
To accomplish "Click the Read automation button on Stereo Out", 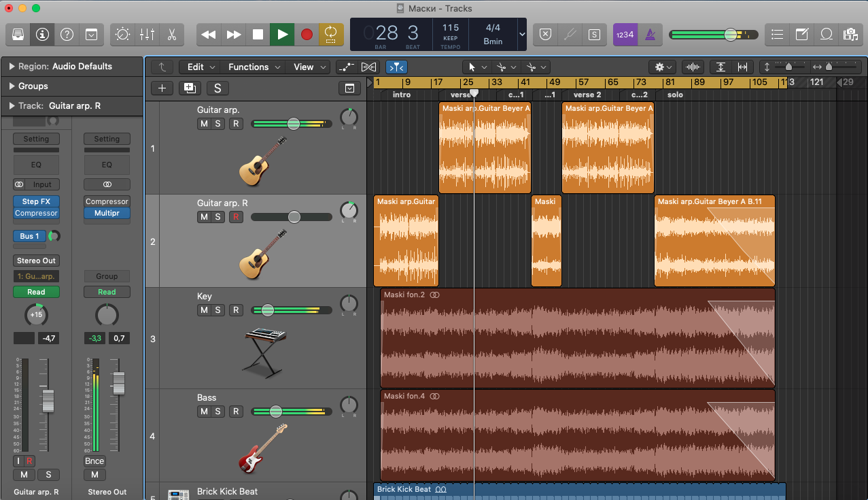I will pyautogui.click(x=107, y=292).
